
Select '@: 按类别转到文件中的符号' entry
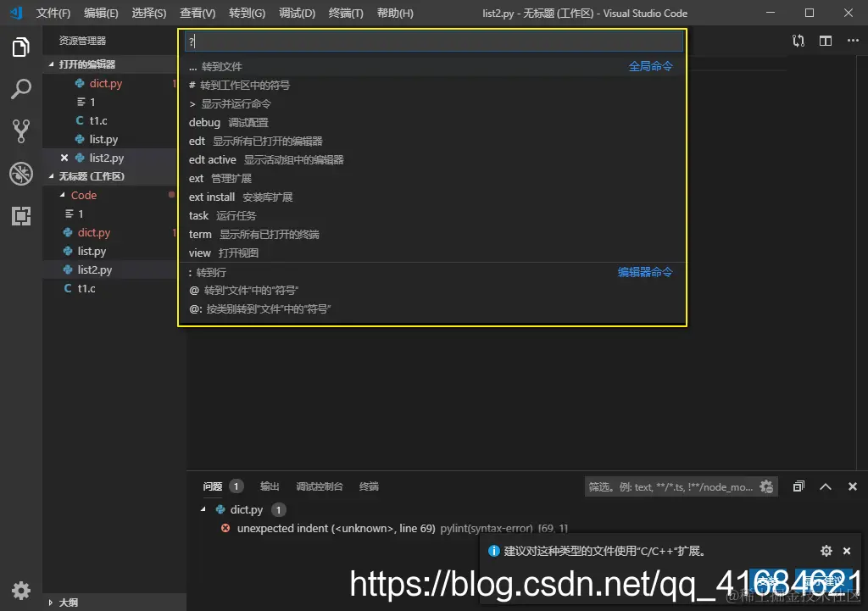point(431,308)
